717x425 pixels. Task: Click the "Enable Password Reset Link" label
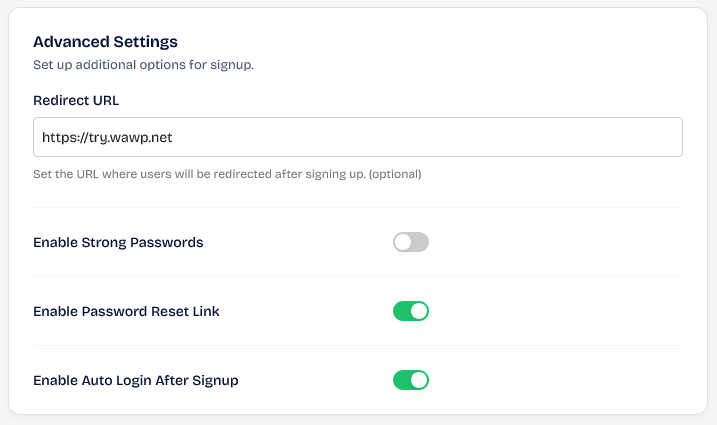[x=126, y=311]
